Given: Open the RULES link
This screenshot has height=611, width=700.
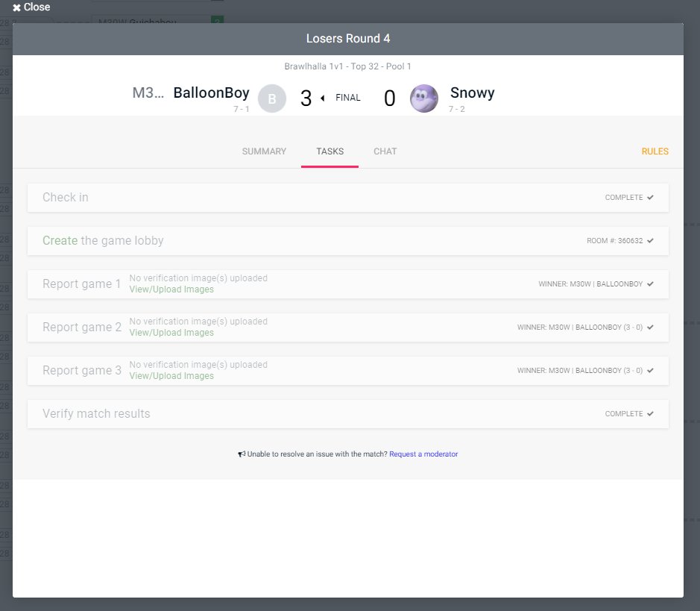Looking at the screenshot, I should (x=655, y=151).
